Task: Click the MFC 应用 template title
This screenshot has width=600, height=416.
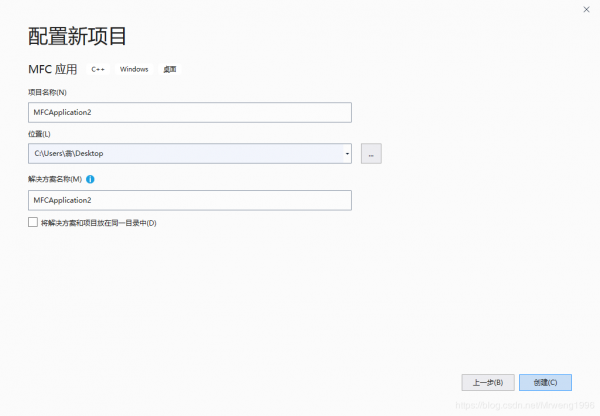Action: (x=53, y=69)
